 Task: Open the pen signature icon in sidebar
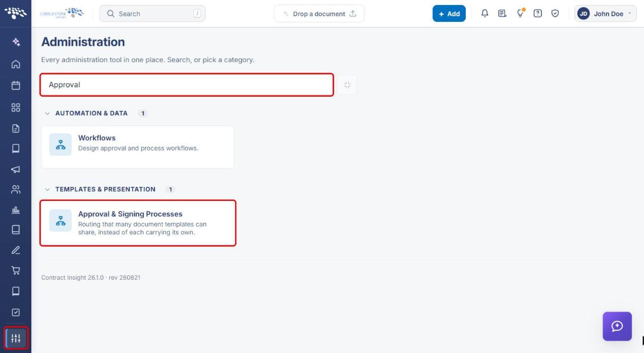click(x=16, y=250)
